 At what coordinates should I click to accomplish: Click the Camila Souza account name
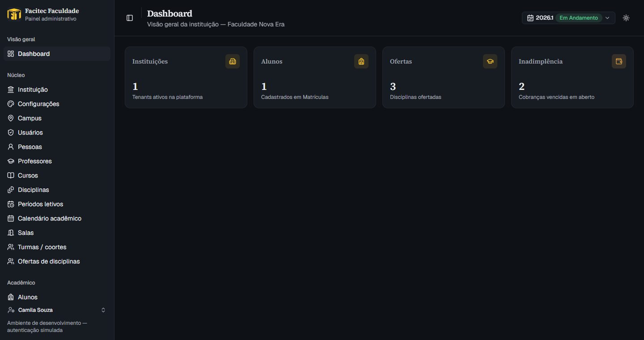pyautogui.click(x=35, y=310)
